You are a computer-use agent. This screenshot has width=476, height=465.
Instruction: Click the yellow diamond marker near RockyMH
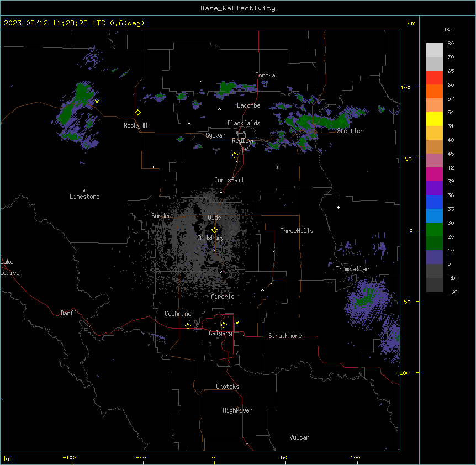pos(138,113)
